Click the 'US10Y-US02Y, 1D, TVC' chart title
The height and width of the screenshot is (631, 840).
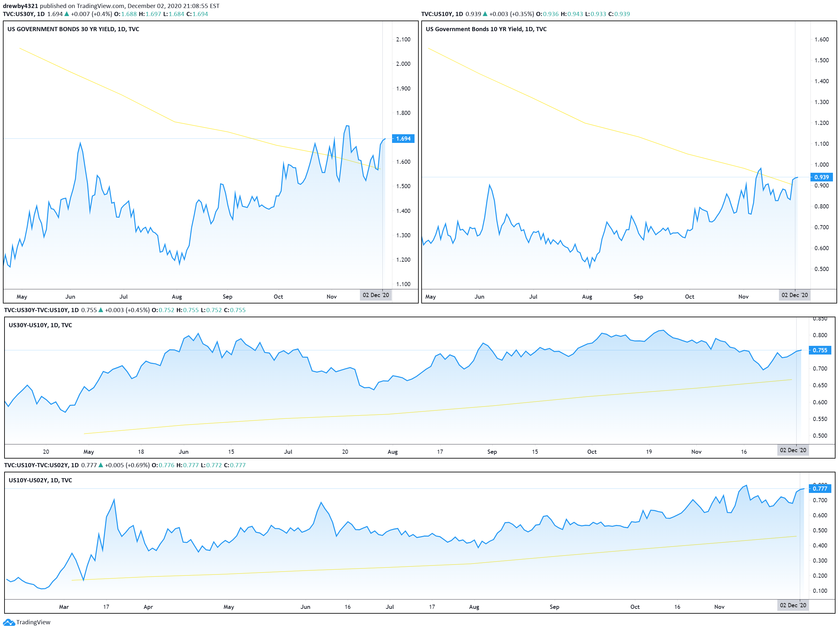40,480
